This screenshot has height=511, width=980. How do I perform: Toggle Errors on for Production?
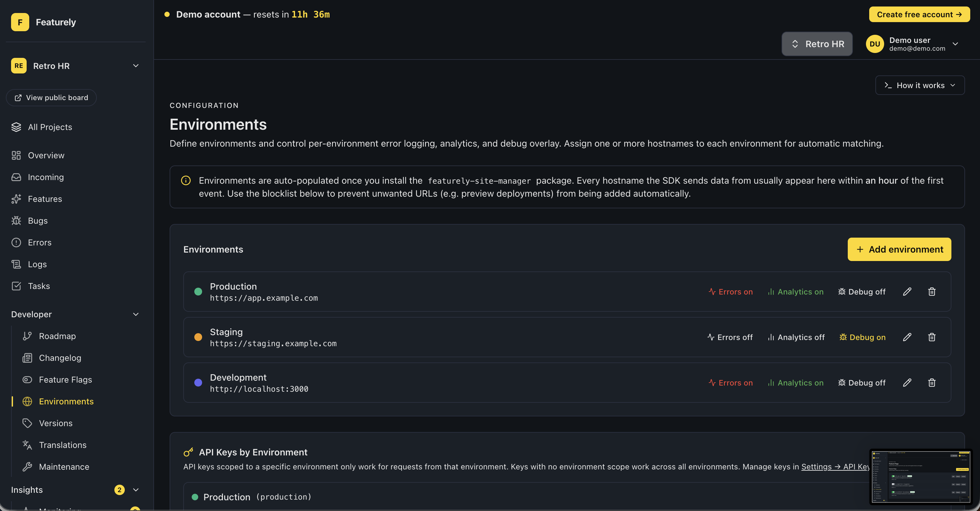[x=730, y=292]
